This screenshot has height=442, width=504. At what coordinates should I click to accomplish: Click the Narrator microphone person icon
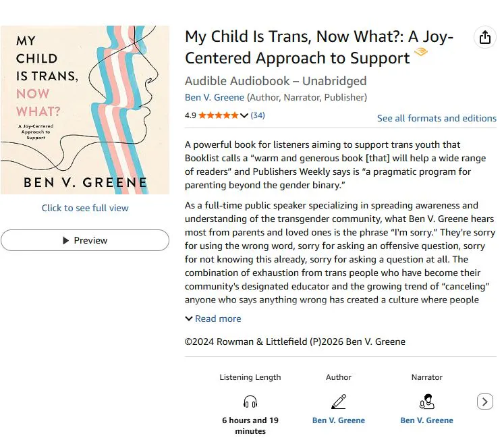click(x=426, y=402)
